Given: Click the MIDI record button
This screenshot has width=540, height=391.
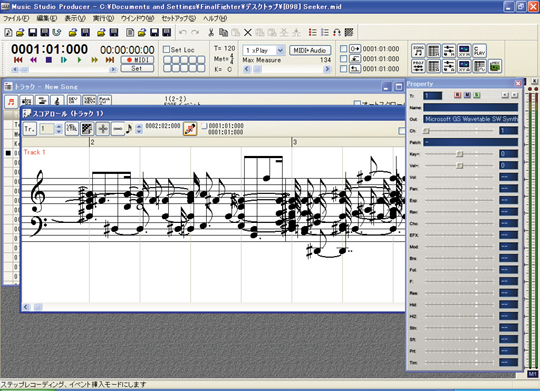Looking at the screenshot, I should [137, 60].
